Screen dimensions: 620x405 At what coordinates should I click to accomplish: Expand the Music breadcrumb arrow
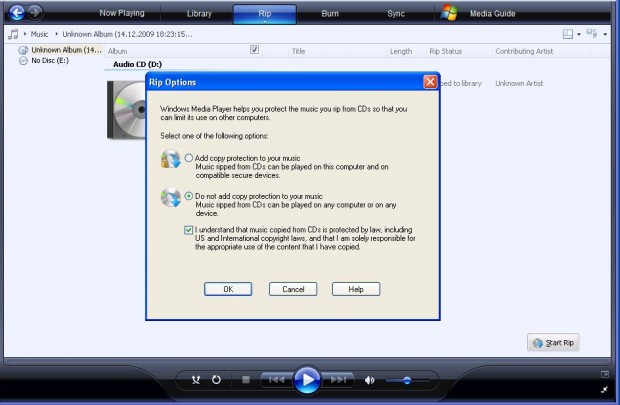[x=25, y=34]
